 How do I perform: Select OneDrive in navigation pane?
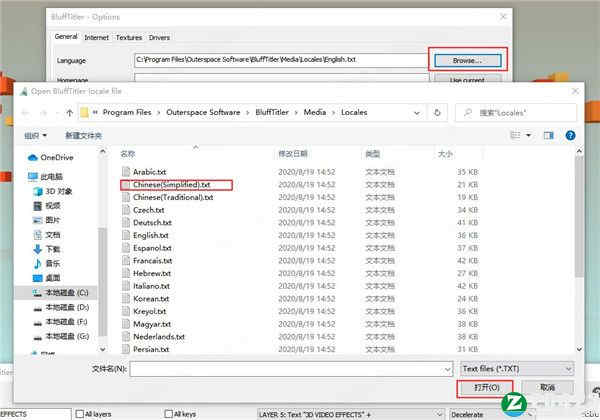pyautogui.click(x=51, y=157)
